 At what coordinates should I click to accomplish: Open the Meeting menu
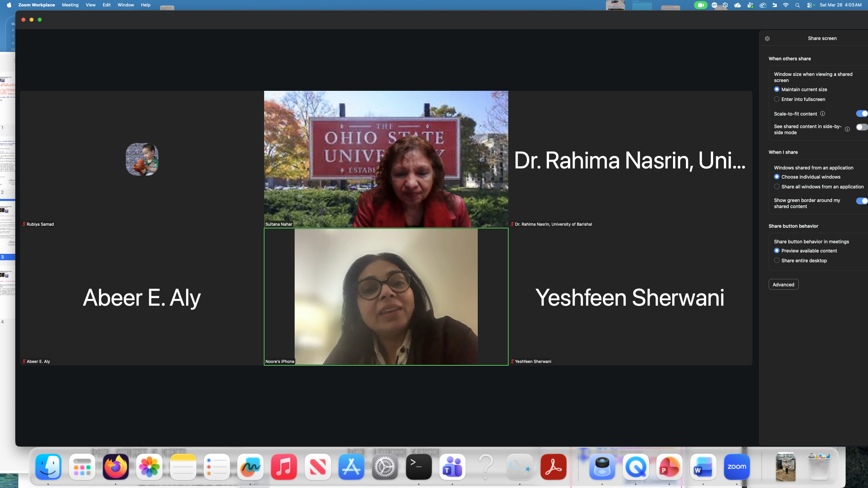[70, 5]
